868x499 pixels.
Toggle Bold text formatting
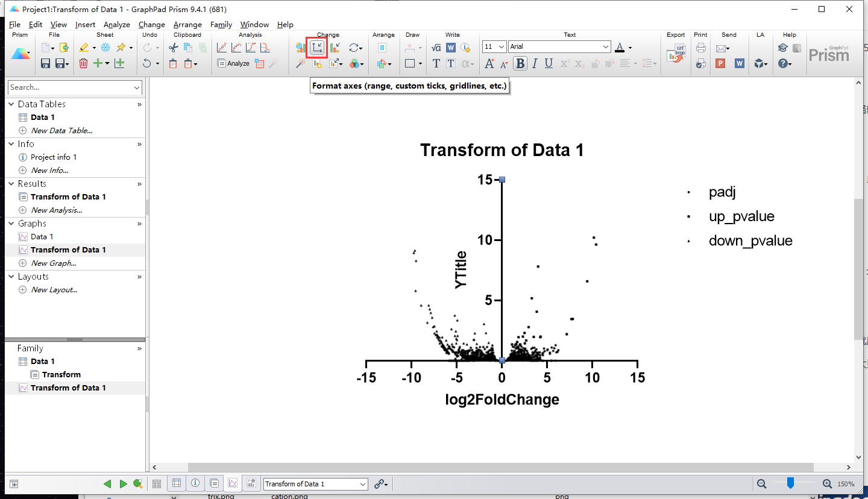click(520, 63)
